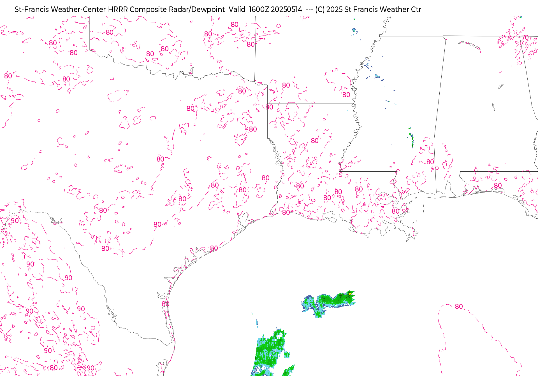
Task: Click the "70" dewpoint contour label
Action: coord(525,37)
